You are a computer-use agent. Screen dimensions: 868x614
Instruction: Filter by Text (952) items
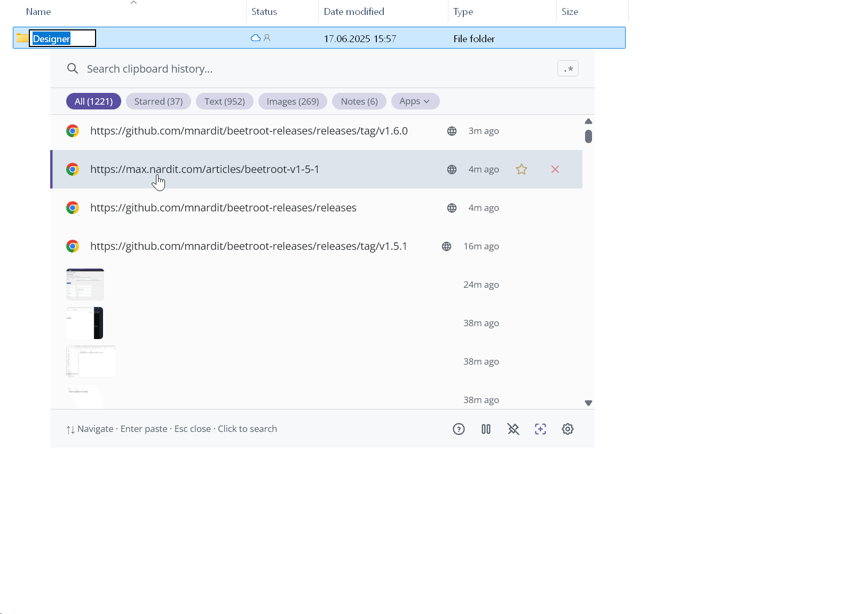point(224,101)
